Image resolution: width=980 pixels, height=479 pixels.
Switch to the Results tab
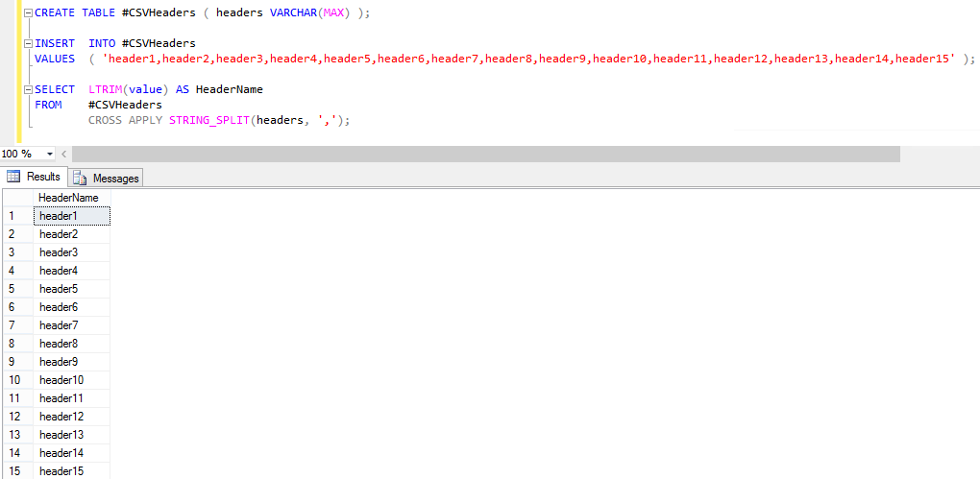point(34,177)
